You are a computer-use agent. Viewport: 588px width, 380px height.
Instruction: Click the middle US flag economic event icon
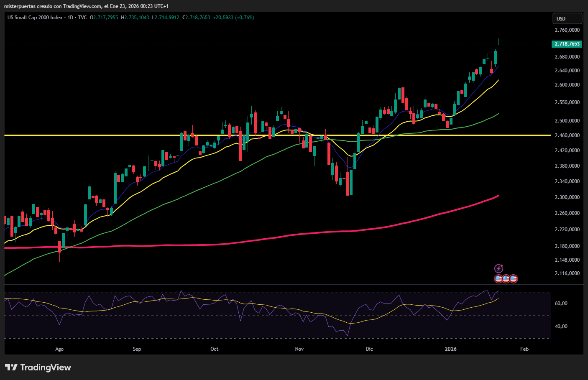(x=506, y=278)
